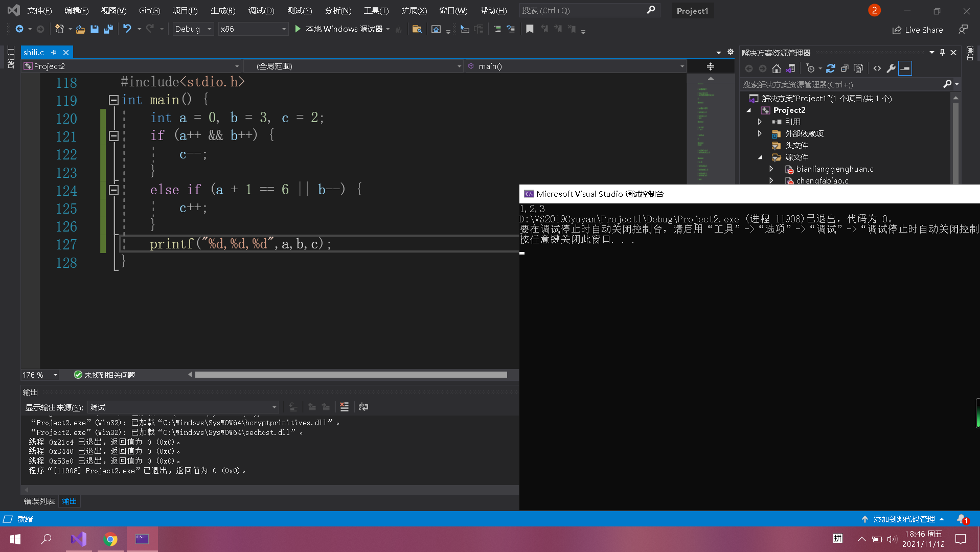The height and width of the screenshot is (552, 980).
Task: Open Chrome from the Windows taskbar
Action: coord(110,539)
